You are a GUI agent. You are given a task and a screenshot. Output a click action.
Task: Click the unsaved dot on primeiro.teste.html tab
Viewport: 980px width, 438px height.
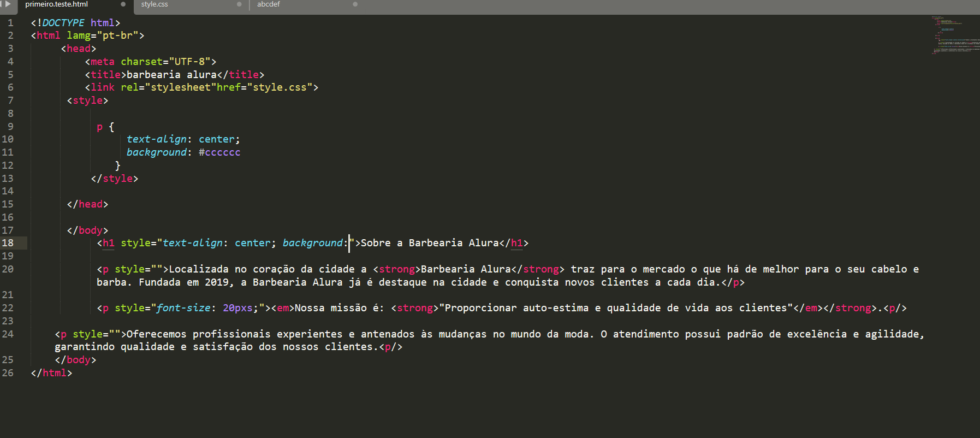pyautogui.click(x=123, y=4)
